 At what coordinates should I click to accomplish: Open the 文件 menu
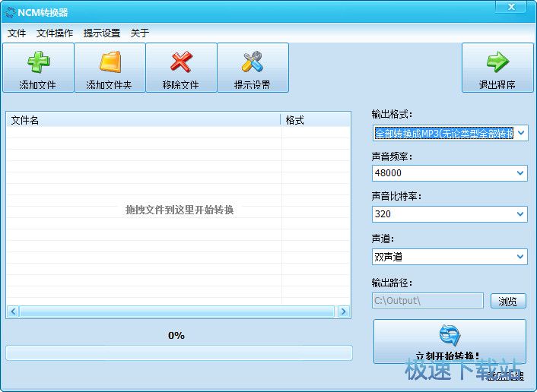pyautogui.click(x=17, y=33)
